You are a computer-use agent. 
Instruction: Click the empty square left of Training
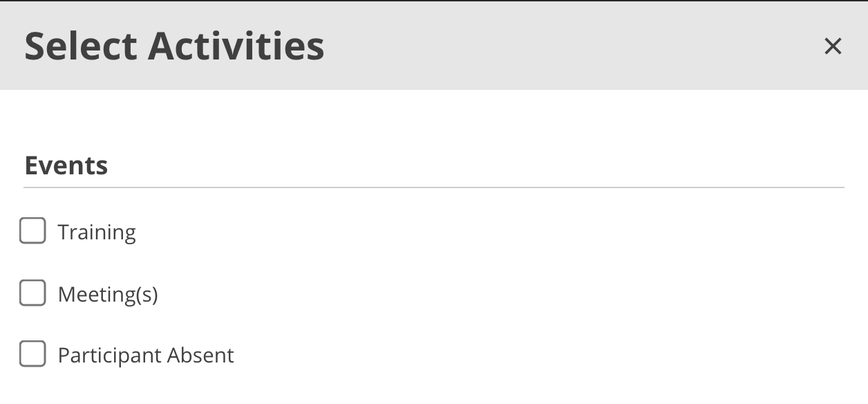pos(32,231)
